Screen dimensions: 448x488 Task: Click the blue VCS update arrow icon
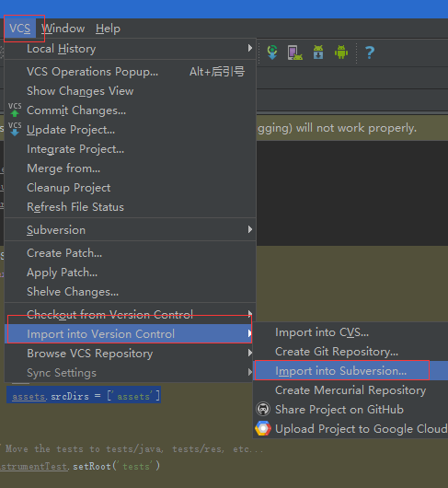pos(15,130)
